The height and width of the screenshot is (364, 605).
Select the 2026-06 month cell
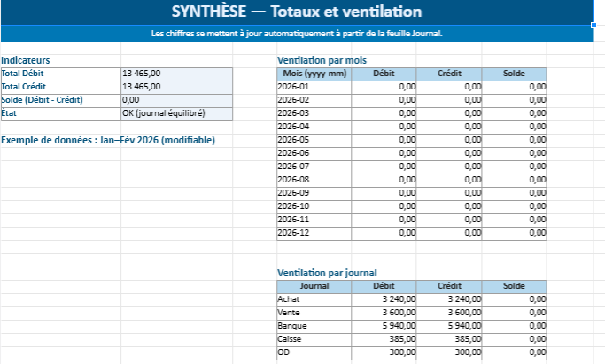[x=314, y=153]
